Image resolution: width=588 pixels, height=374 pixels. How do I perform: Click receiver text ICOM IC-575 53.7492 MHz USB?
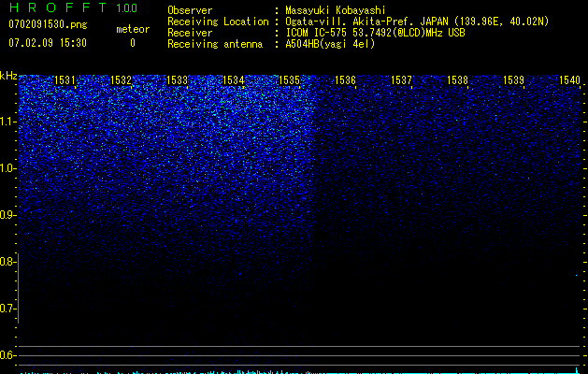[x=375, y=33]
